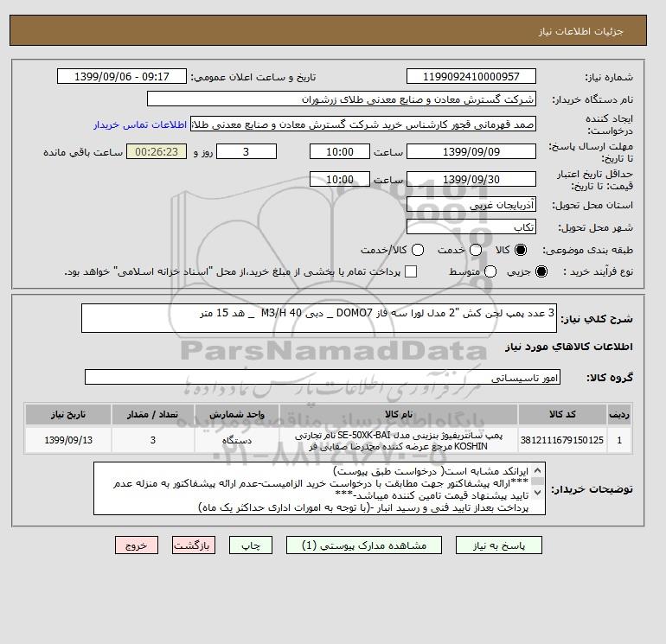
Task: Click the delivery city تکاب field
Action: coord(471,227)
